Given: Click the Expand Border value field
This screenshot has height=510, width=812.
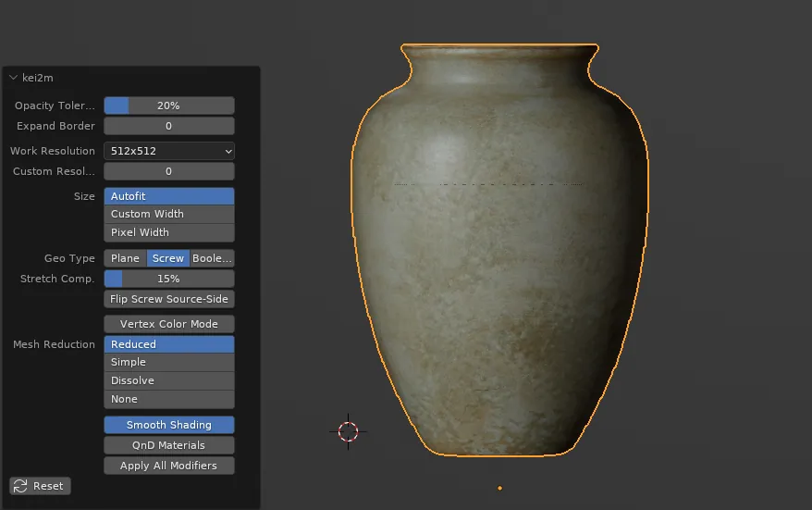Looking at the screenshot, I should (168, 126).
